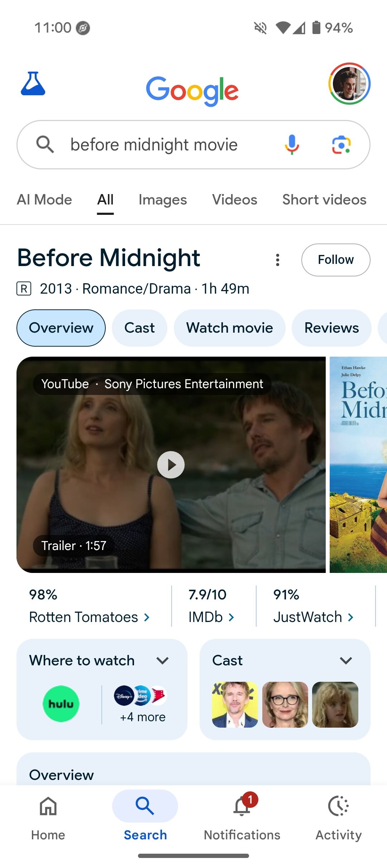Screen dimensions: 387x868
Task: Switch to AI Mode tab
Action: pyautogui.click(x=44, y=200)
